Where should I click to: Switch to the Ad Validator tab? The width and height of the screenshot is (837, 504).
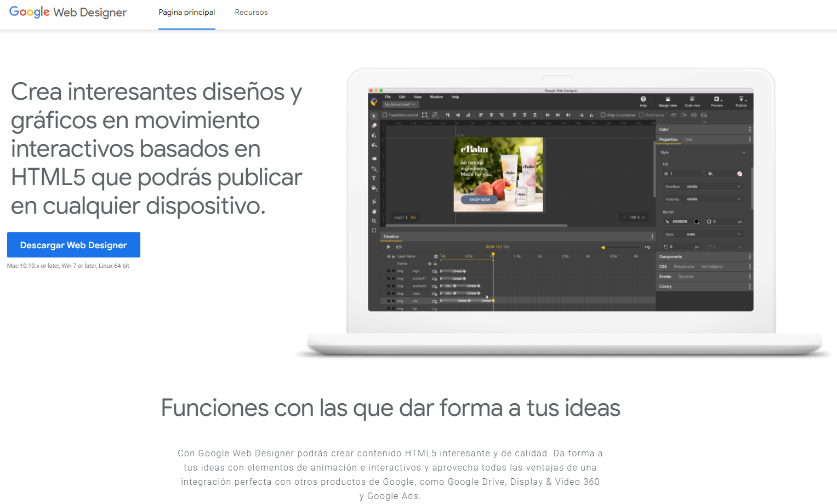click(x=712, y=266)
